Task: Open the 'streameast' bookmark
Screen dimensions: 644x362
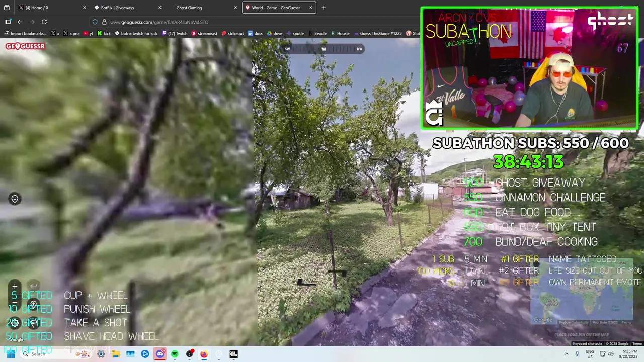Action: click(x=204, y=34)
